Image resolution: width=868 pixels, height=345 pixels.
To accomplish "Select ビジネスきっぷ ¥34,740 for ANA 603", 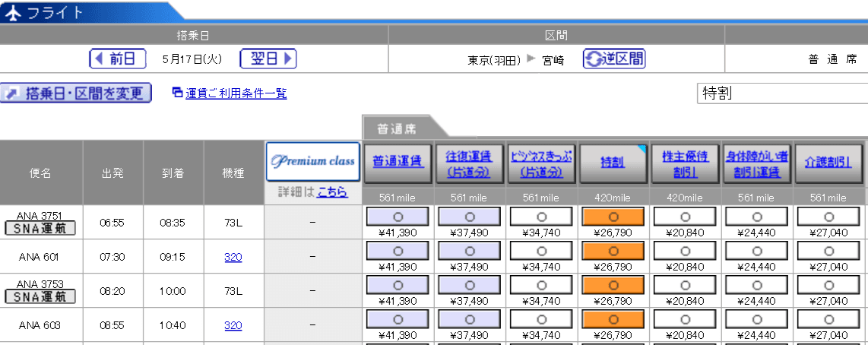I will coord(541,320).
